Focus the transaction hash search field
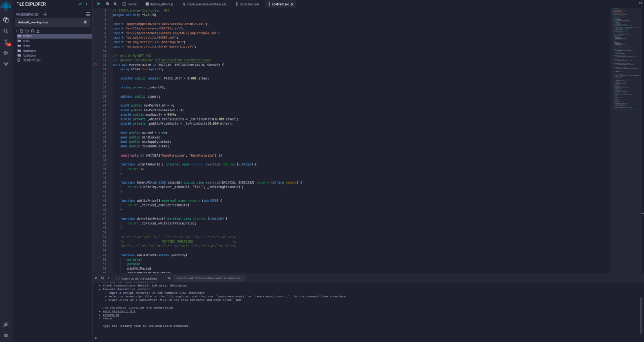Viewport: 644px width, 342px height. pyautogui.click(x=209, y=278)
